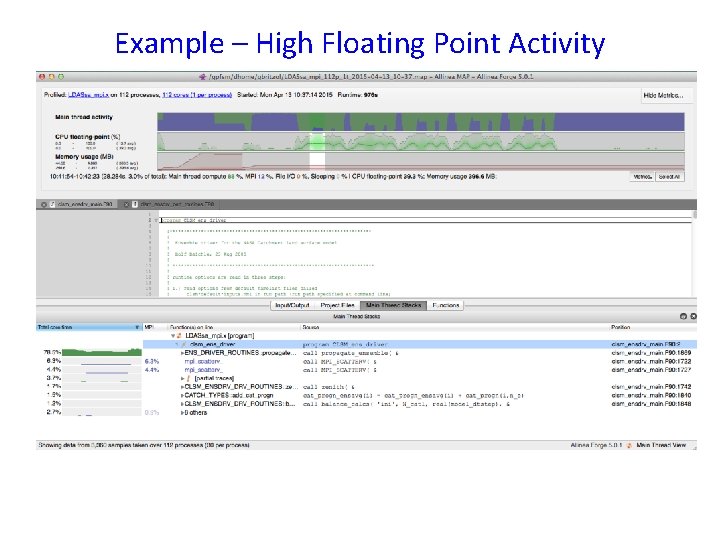Click position clsm_ensdrv_main.F90:1848
Viewport: 720px width, 540px height.
(651, 404)
